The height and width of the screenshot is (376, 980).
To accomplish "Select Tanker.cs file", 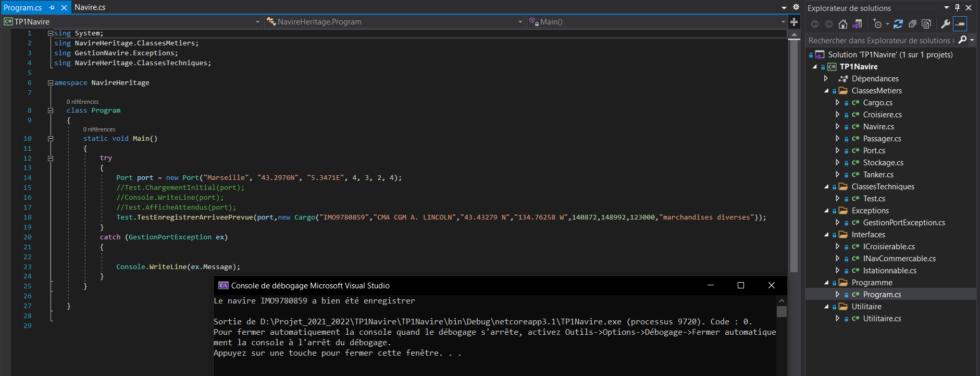I will pyautogui.click(x=878, y=175).
